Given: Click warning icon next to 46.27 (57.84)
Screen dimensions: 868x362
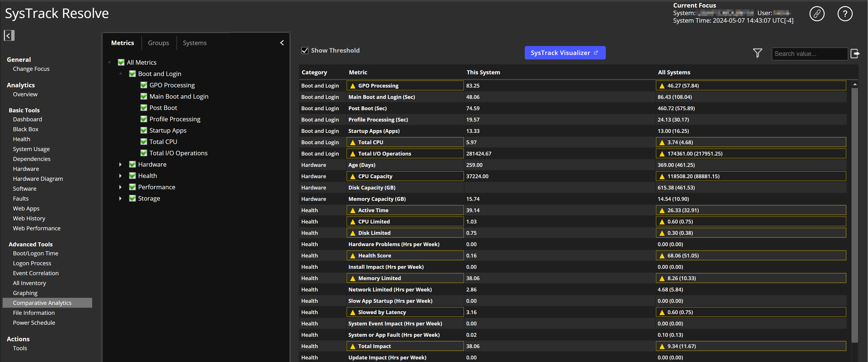Looking at the screenshot, I should coord(662,86).
